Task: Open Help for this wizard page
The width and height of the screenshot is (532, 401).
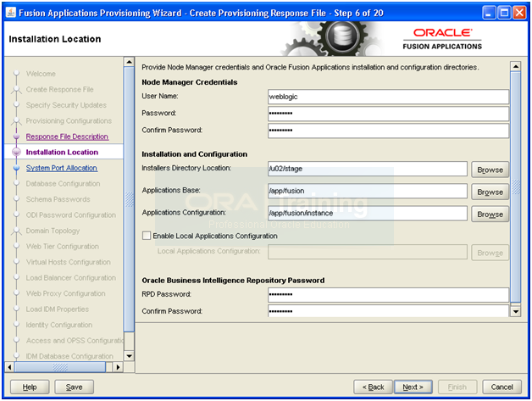Action: coord(30,387)
